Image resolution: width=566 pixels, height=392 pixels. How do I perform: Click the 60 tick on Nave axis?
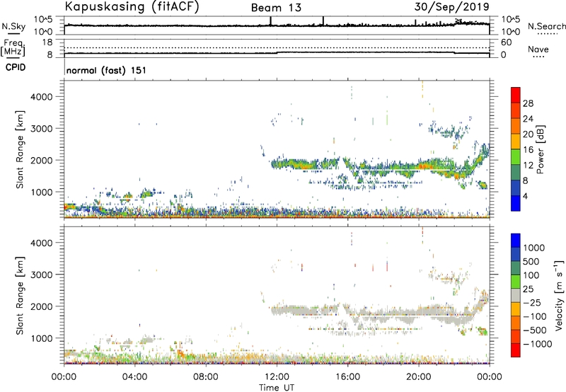507,42
